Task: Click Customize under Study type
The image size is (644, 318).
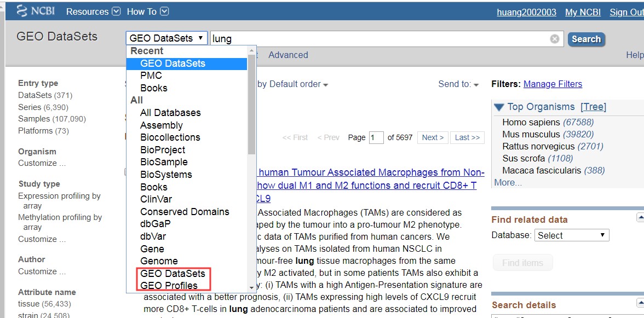Action: coord(42,239)
